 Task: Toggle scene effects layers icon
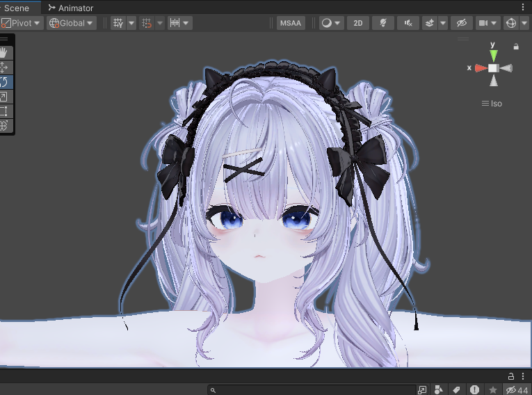click(x=430, y=23)
